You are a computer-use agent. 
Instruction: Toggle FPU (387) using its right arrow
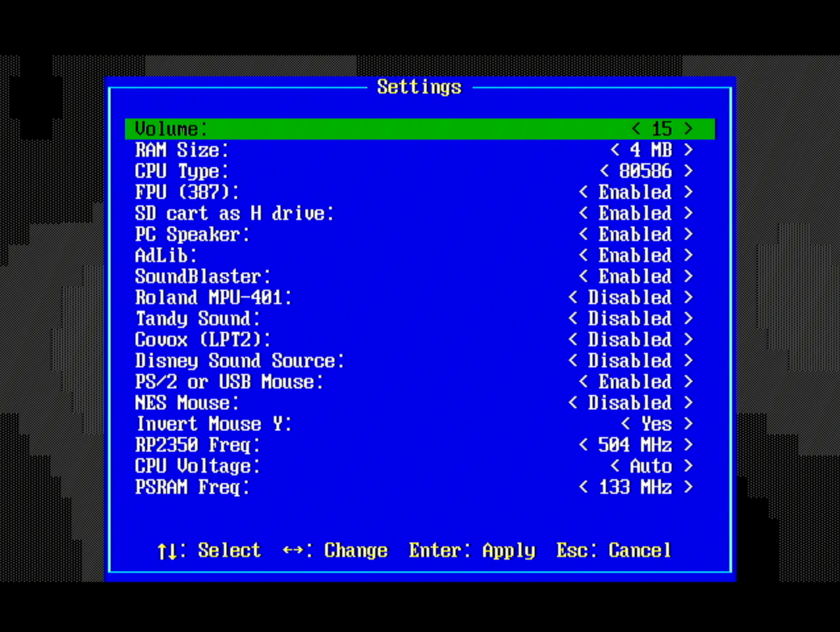click(x=688, y=192)
